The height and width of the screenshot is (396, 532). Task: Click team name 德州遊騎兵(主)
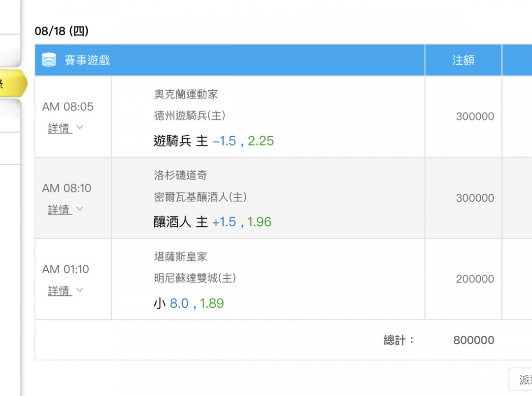click(190, 115)
